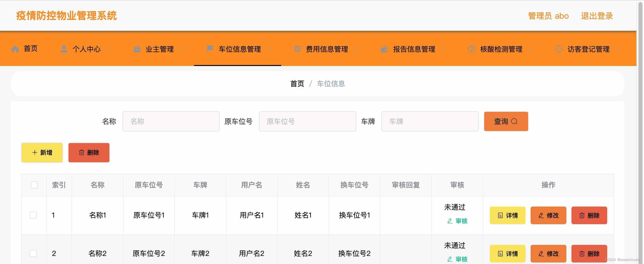
Task: Select the home icon in navigation bar
Action: tap(15, 49)
